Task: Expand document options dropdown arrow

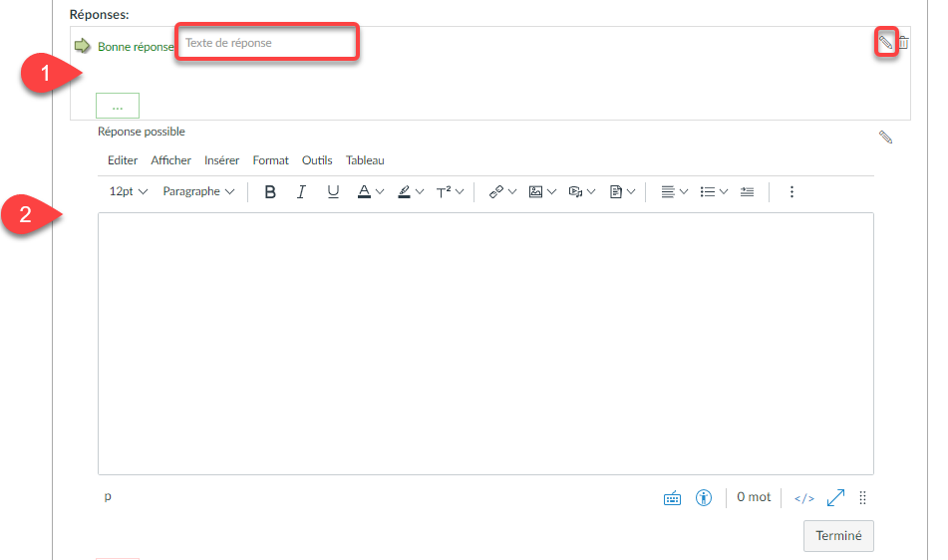Action: point(631,191)
